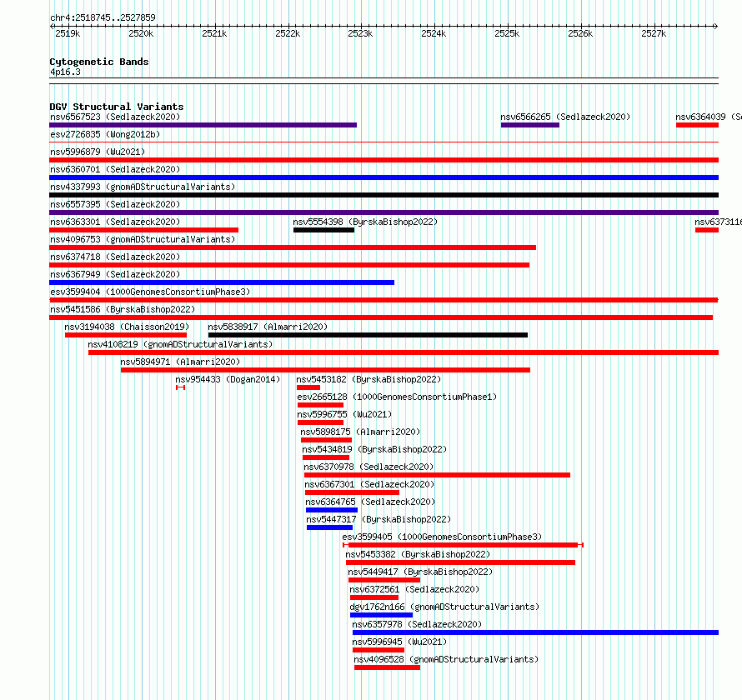Select esv3599405 (1000GenomesConsortiumPhase3) label

tap(442, 537)
